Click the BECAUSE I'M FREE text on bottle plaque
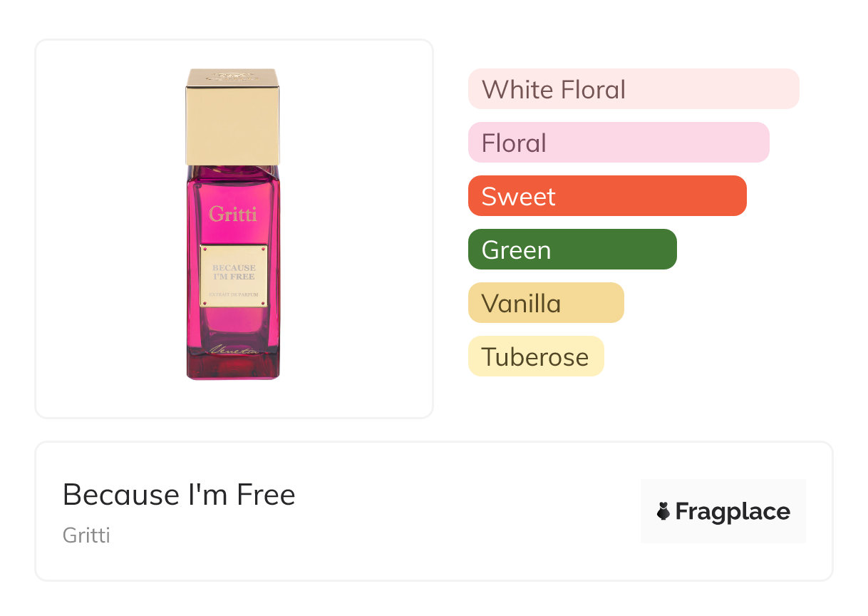 pyautogui.click(x=233, y=272)
